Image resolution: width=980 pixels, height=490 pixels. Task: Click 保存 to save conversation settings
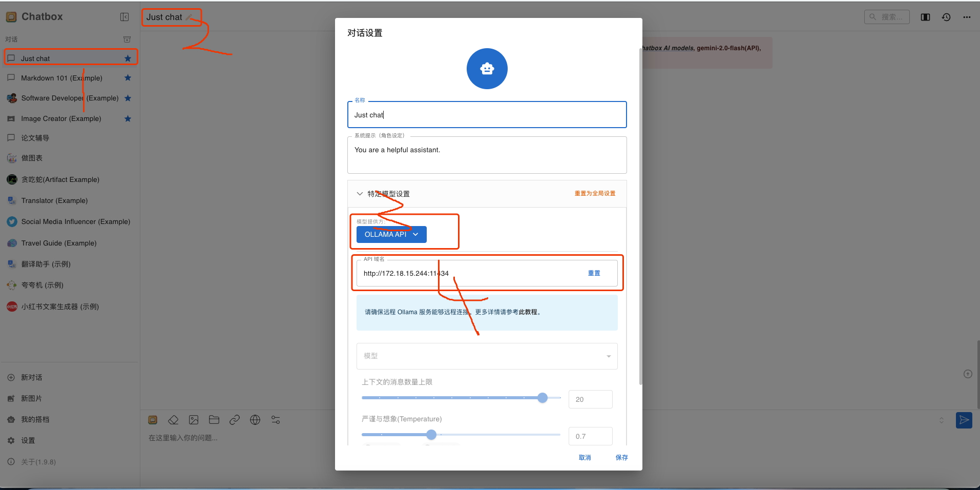[622, 458]
